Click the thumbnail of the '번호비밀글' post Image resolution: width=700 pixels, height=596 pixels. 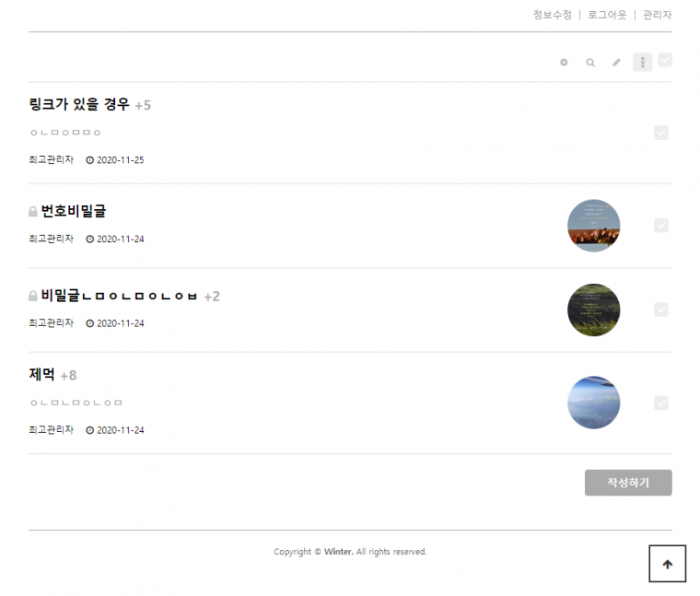click(x=594, y=226)
